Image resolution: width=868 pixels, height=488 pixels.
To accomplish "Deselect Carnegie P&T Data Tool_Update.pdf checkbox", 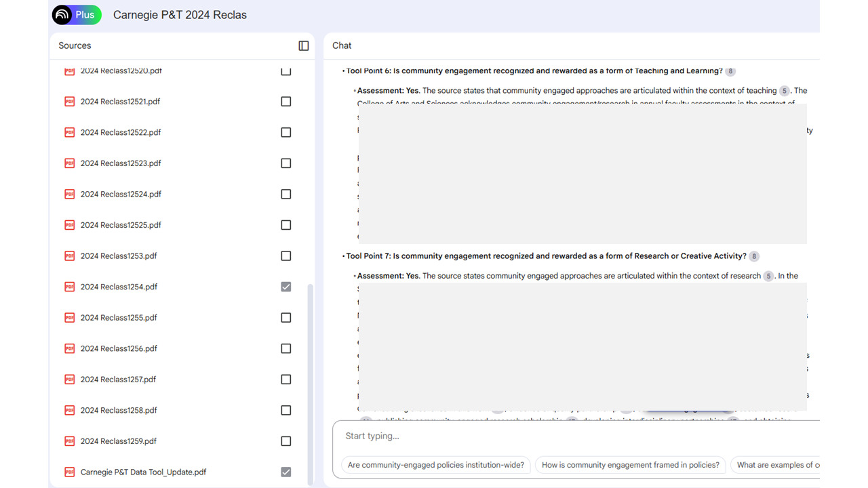I will pyautogui.click(x=286, y=472).
